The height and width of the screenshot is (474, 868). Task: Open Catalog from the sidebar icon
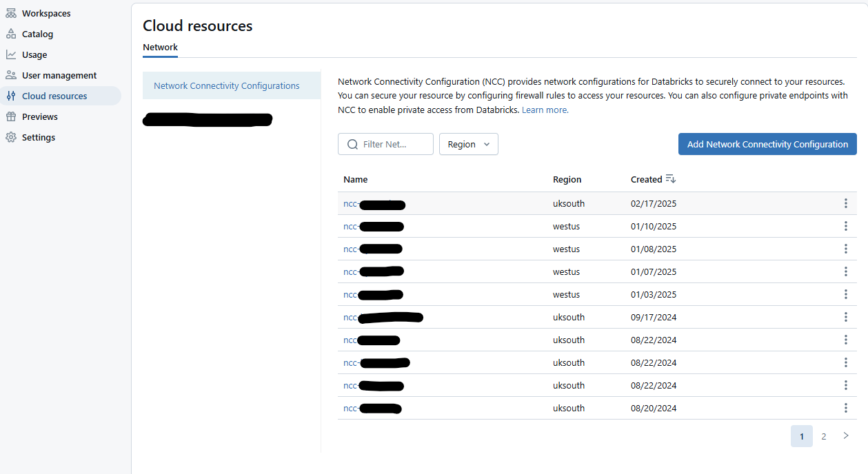11,33
